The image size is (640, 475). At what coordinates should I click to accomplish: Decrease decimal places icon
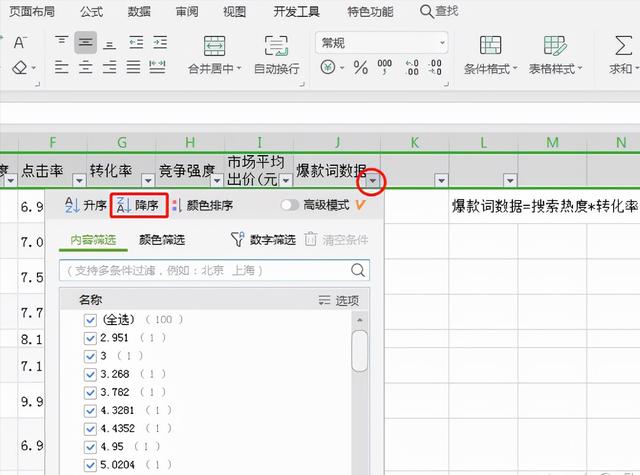pos(435,67)
